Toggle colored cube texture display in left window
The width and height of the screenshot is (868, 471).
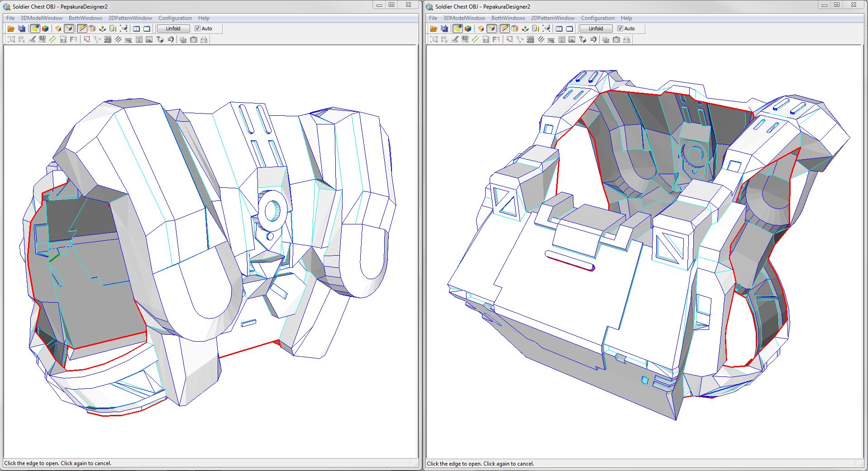[45, 29]
